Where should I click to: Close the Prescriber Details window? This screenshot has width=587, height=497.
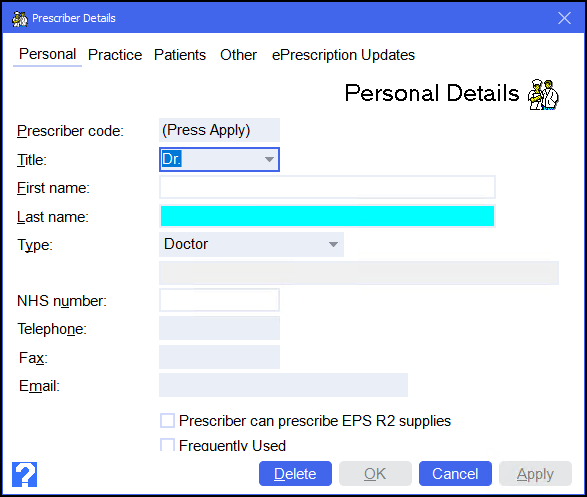point(564,18)
